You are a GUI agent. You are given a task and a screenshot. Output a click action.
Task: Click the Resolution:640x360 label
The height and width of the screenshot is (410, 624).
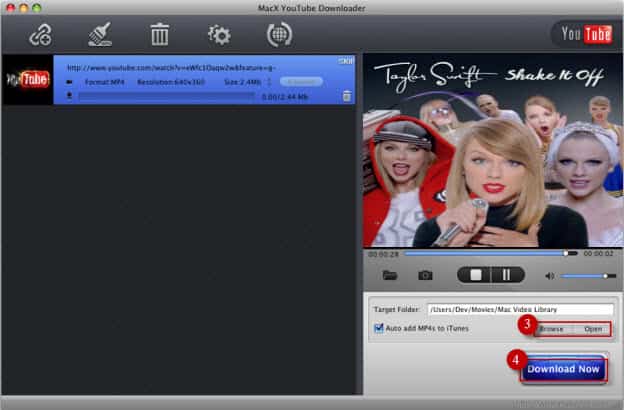[171, 82]
